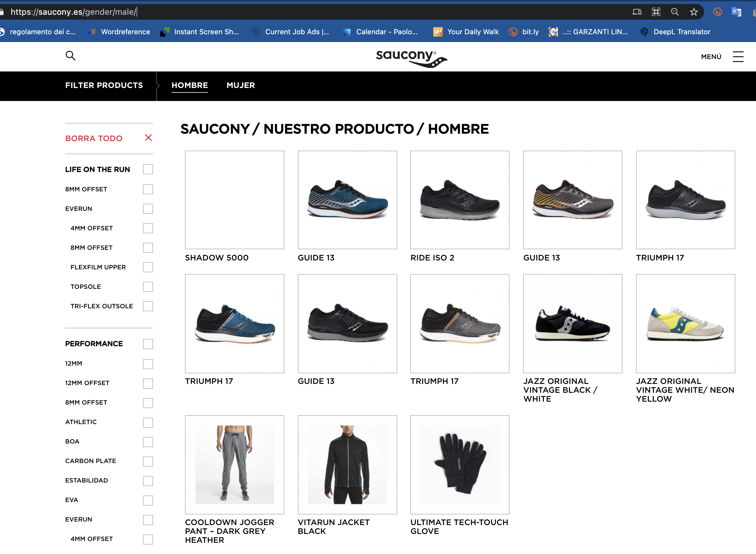
Task: Click the red X next to BORRA TODO
Action: point(148,138)
